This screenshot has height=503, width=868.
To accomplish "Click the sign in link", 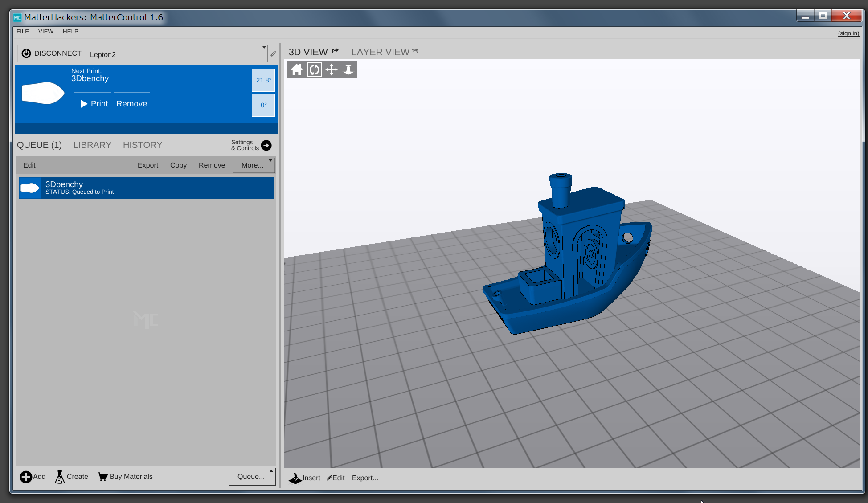I will coord(848,33).
